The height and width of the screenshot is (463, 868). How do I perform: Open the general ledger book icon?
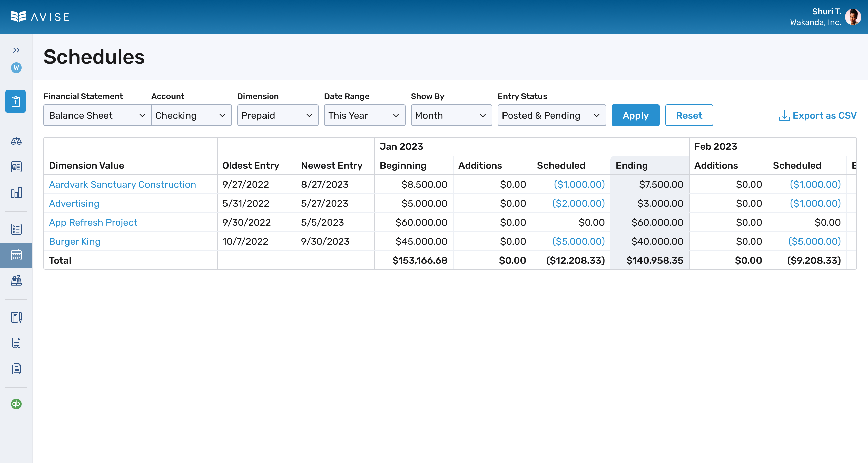(x=16, y=167)
